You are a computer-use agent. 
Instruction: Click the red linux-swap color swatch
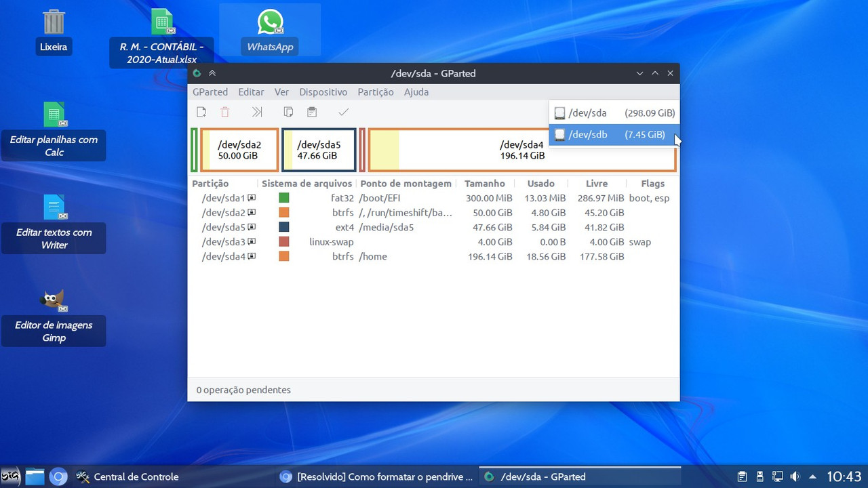click(x=284, y=242)
